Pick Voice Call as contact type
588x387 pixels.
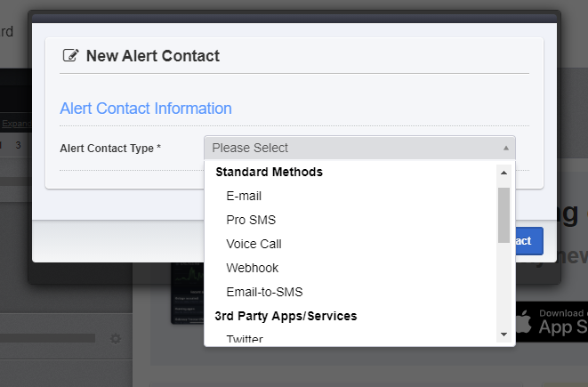[x=254, y=244]
